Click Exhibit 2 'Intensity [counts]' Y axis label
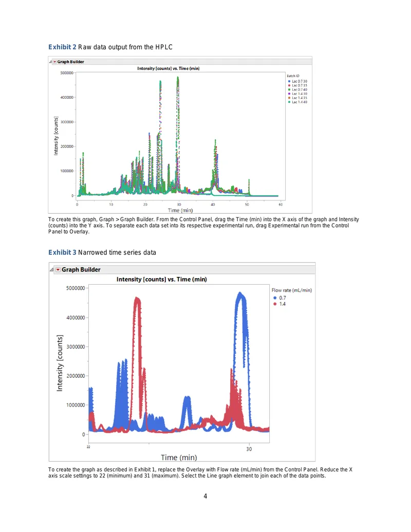Screen dimensions: 411x532 coord(56,136)
